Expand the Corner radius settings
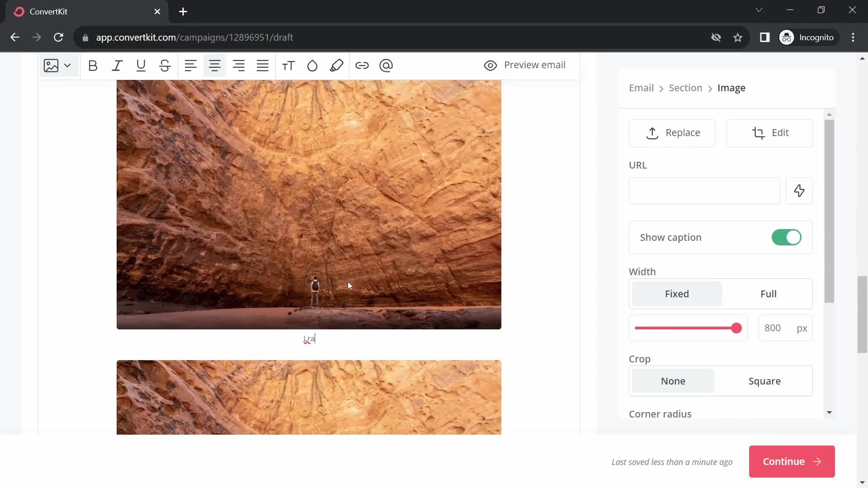The height and width of the screenshot is (488, 868). [x=830, y=413]
